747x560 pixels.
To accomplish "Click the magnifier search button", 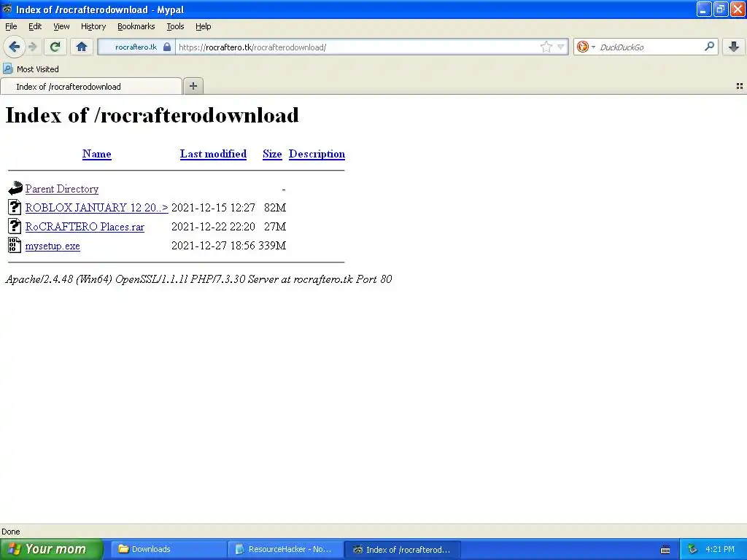I will click(709, 47).
